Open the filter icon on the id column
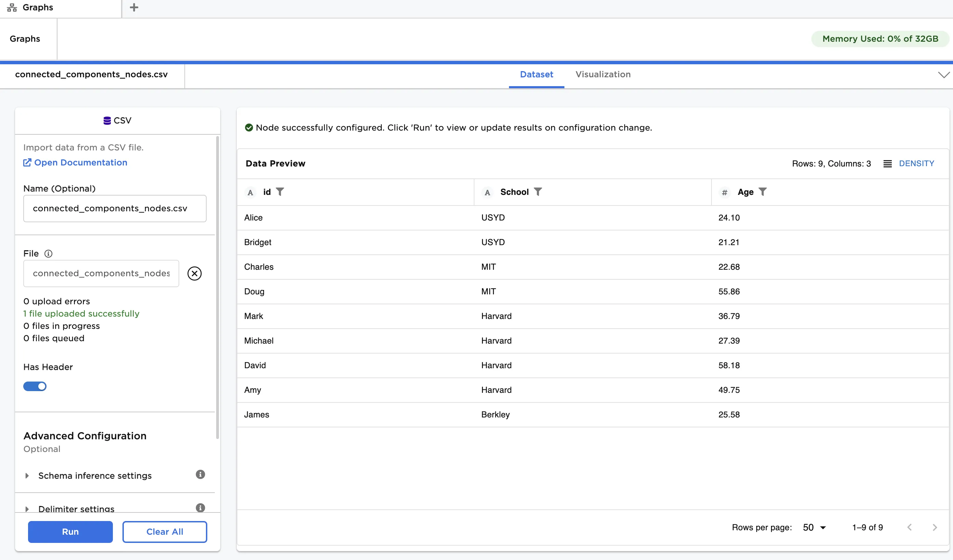The width and height of the screenshot is (953, 560). tap(280, 192)
